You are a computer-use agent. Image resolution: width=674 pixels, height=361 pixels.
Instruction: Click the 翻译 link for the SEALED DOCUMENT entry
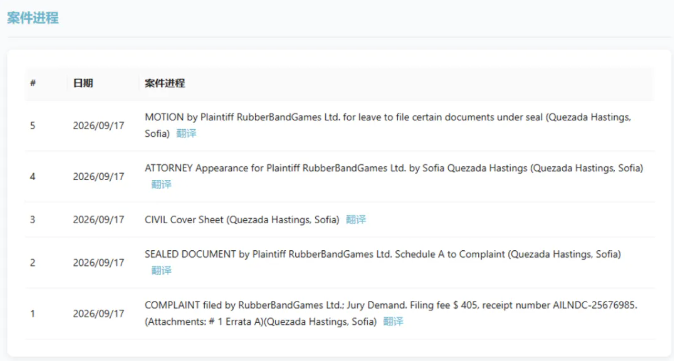pyautogui.click(x=161, y=270)
